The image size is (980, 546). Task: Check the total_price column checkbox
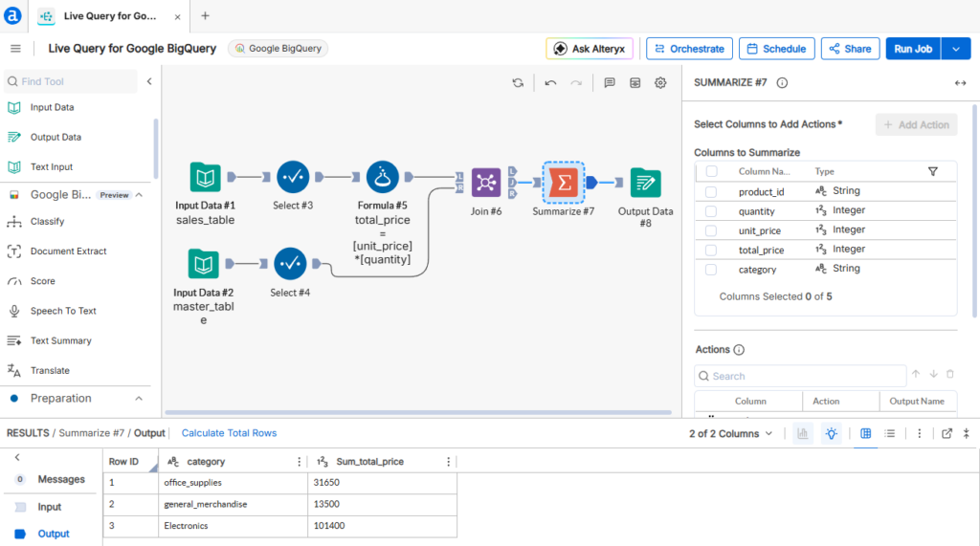711,250
